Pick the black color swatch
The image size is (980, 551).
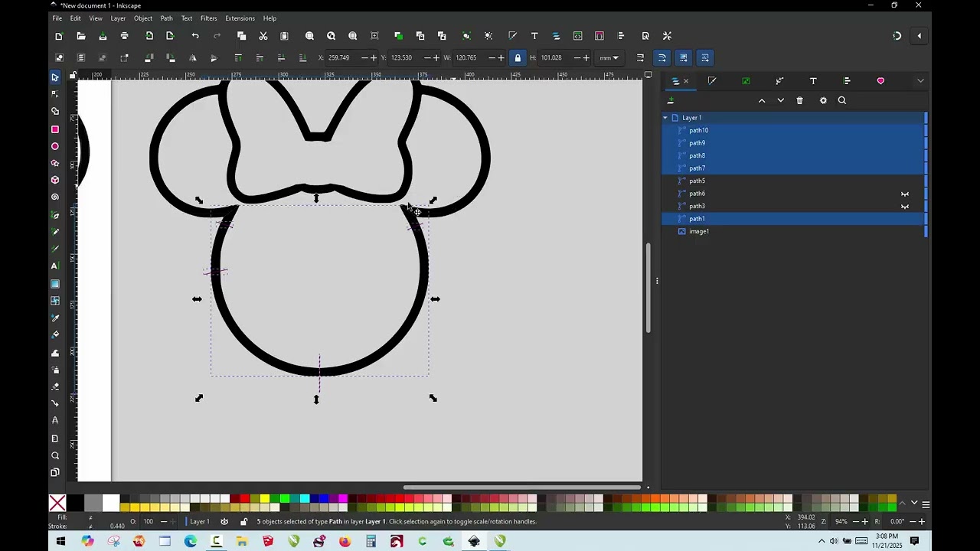coord(75,504)
